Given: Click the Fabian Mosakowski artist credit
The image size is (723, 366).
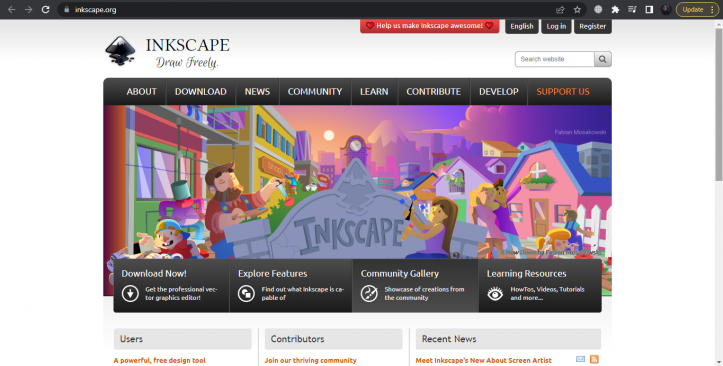Looking at the screenshot, I should click(580, 132).
